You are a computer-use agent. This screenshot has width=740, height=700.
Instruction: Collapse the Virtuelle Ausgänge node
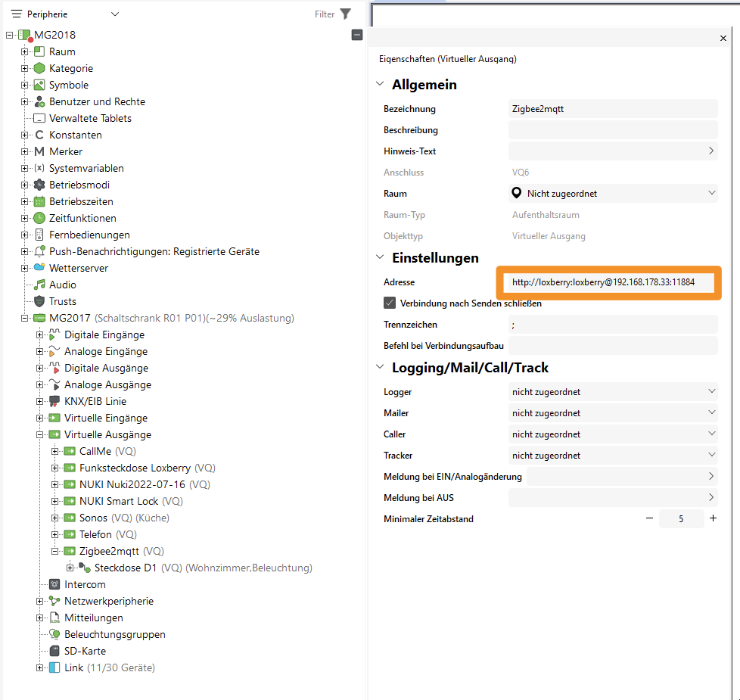tap(39, 434)
